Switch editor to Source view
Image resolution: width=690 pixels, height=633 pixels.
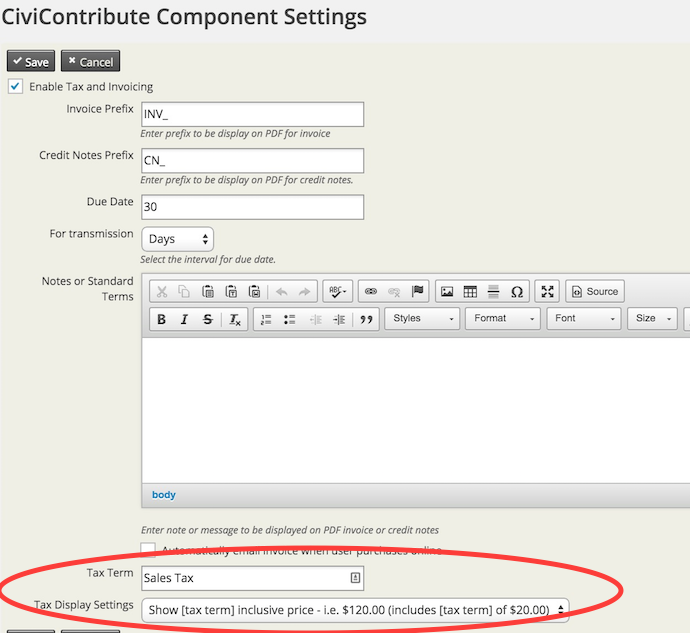(594, 292)
